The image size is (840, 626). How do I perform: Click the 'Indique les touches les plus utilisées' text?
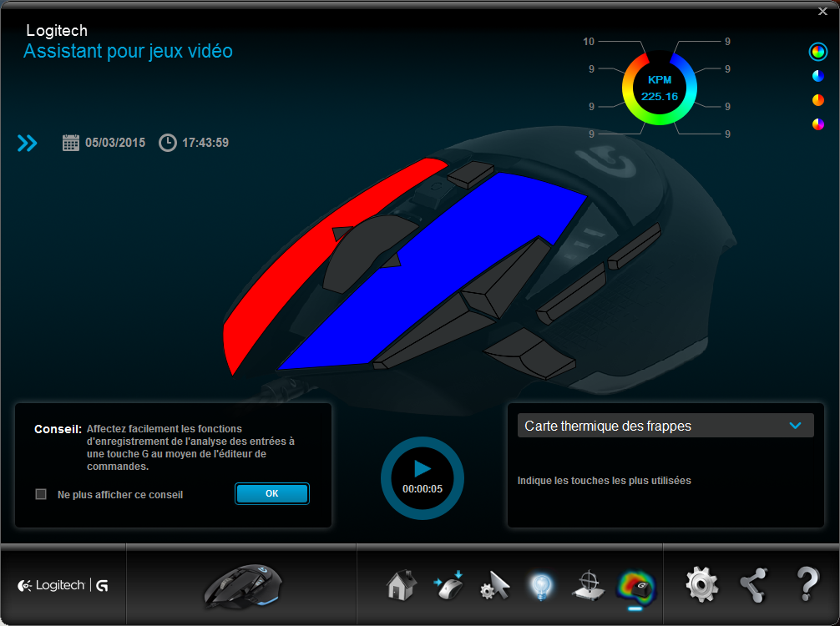click(x=605, y=481)
